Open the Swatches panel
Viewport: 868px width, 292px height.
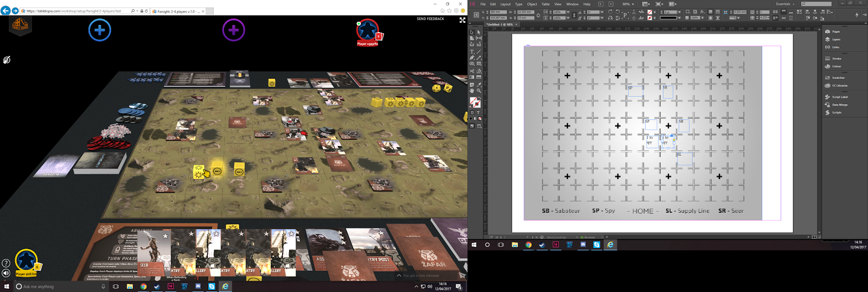point(835,78)
